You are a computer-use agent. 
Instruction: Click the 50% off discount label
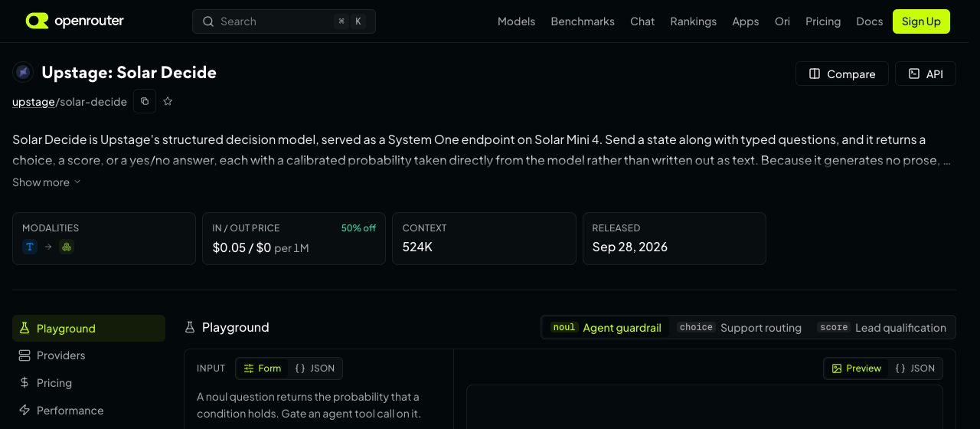coord(358,228)
